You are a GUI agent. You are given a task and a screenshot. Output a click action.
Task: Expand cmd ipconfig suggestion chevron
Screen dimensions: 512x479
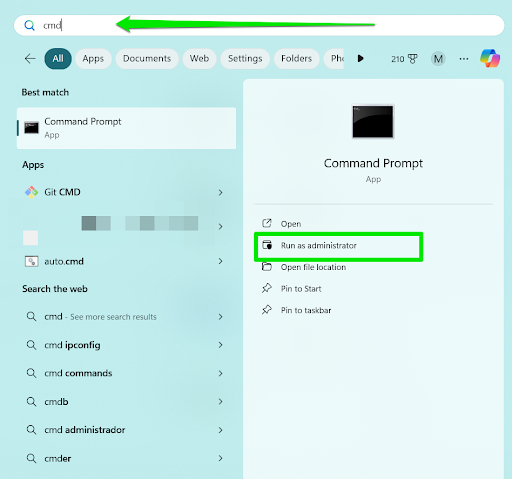[x=220, y=345]
